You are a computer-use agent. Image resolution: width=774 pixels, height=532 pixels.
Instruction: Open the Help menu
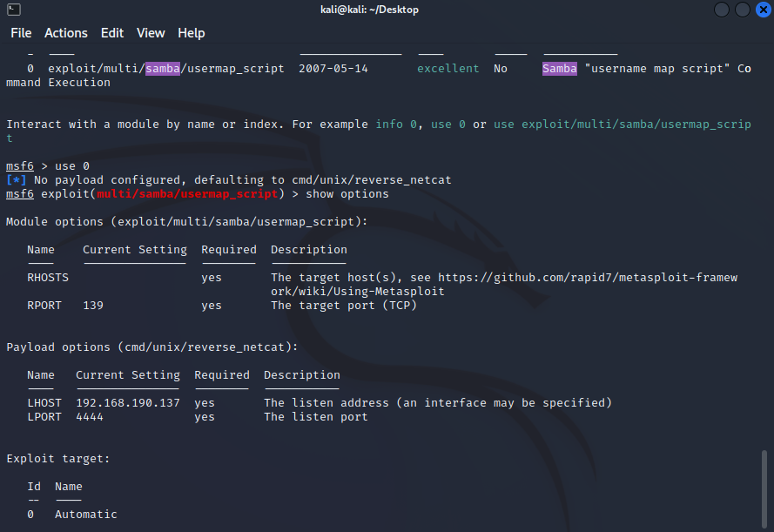[x=191, y=33]
